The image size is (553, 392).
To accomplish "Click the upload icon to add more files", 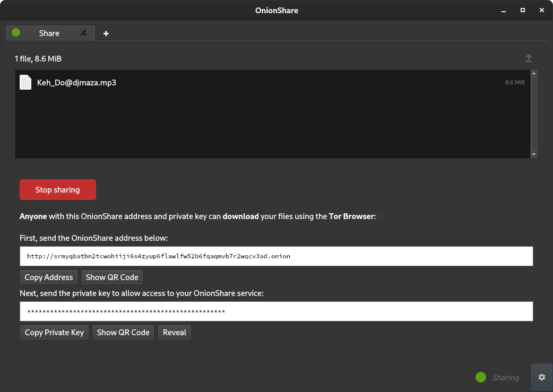I will [528, 58].
